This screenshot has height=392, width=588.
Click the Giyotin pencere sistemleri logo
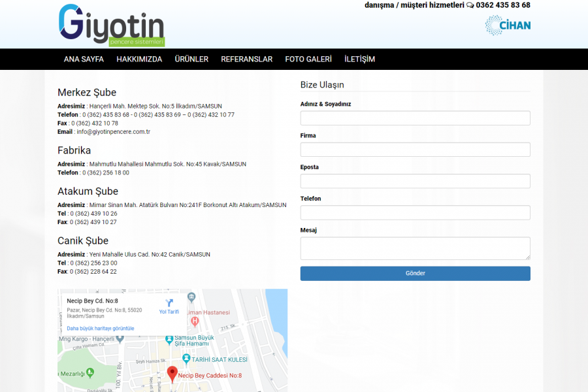111,25
